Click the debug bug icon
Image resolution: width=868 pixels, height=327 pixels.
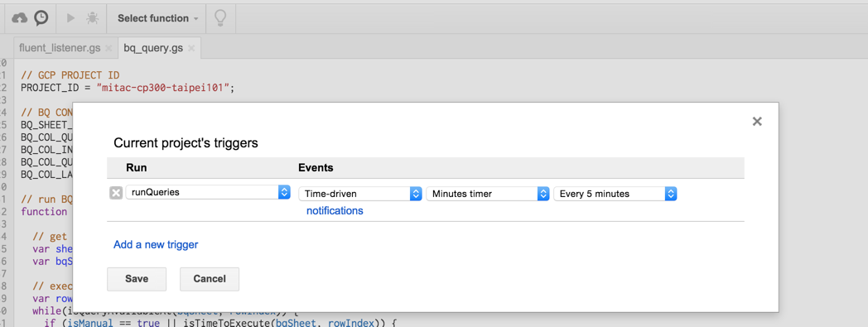tap(92, 18)
